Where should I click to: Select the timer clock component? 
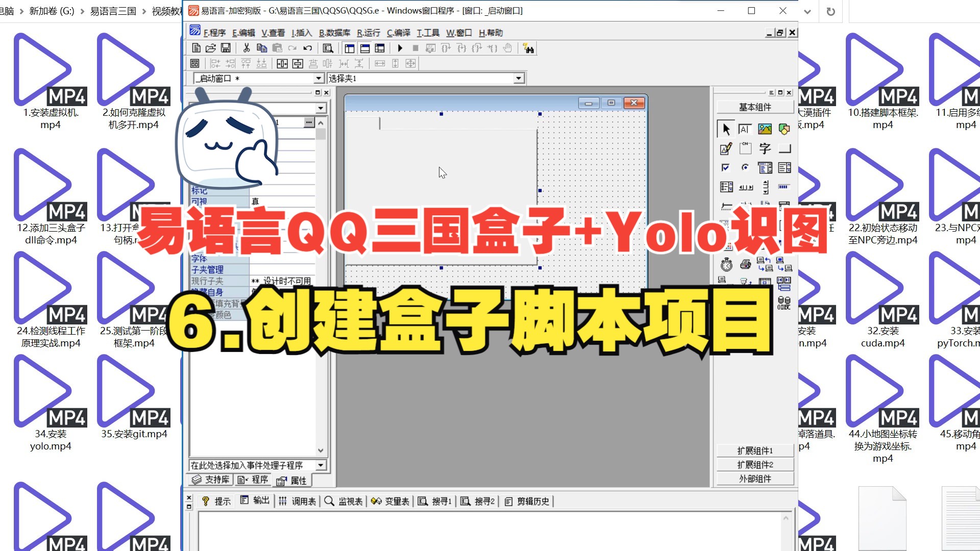(x=726, y=264)
